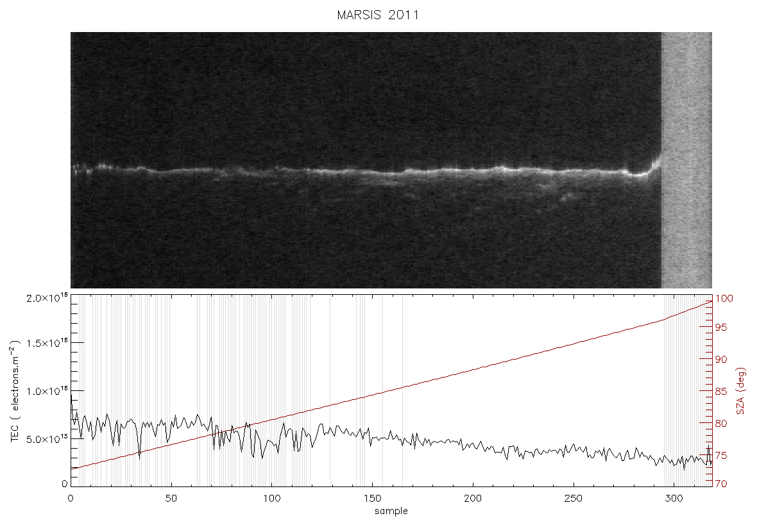757x532 pixels.
Task: Click the 200 tick on sample axis
Action: (473, 499)
